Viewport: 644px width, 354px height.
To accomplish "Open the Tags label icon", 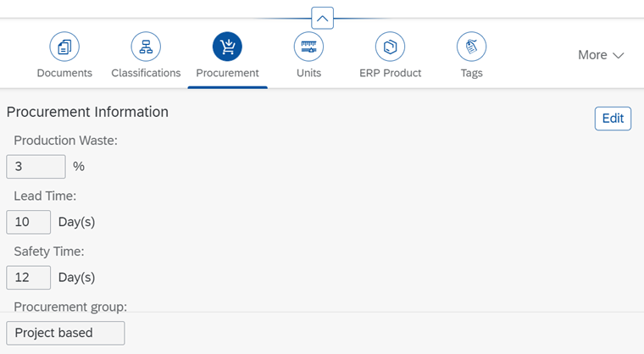I will 471,47.
